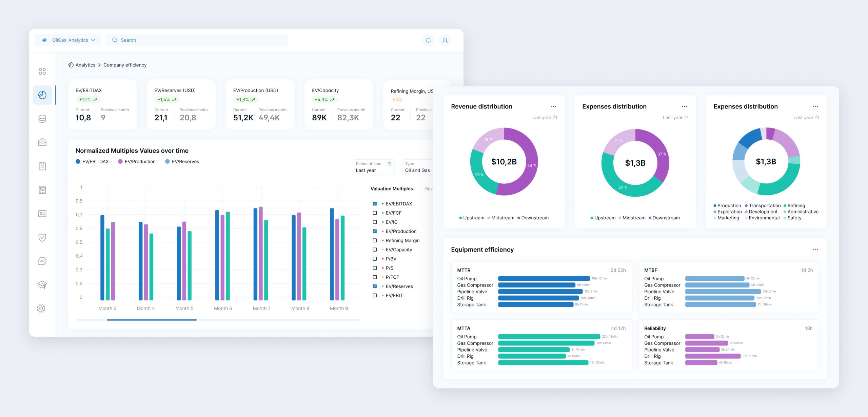Click the Analytics breadcrumb link
The image size is (868, 417).
(x=85, y=65)
